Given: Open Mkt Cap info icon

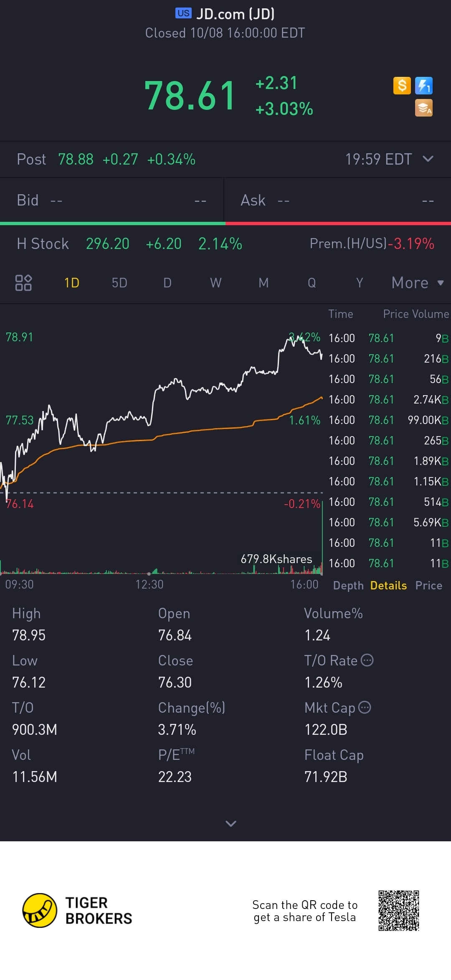Looking at the screenshot, I should tap(365, 707).
